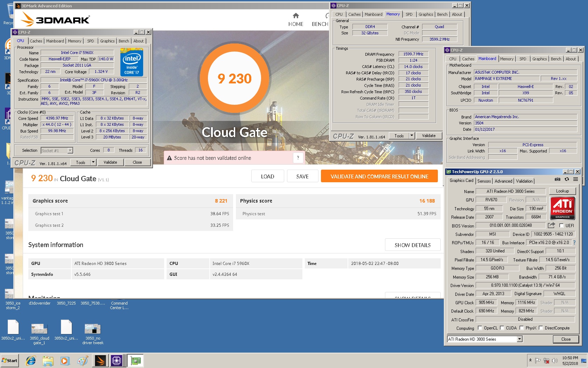
Task: Switch to Caches tab in left CPU-Z window
Action: point(36,41)
